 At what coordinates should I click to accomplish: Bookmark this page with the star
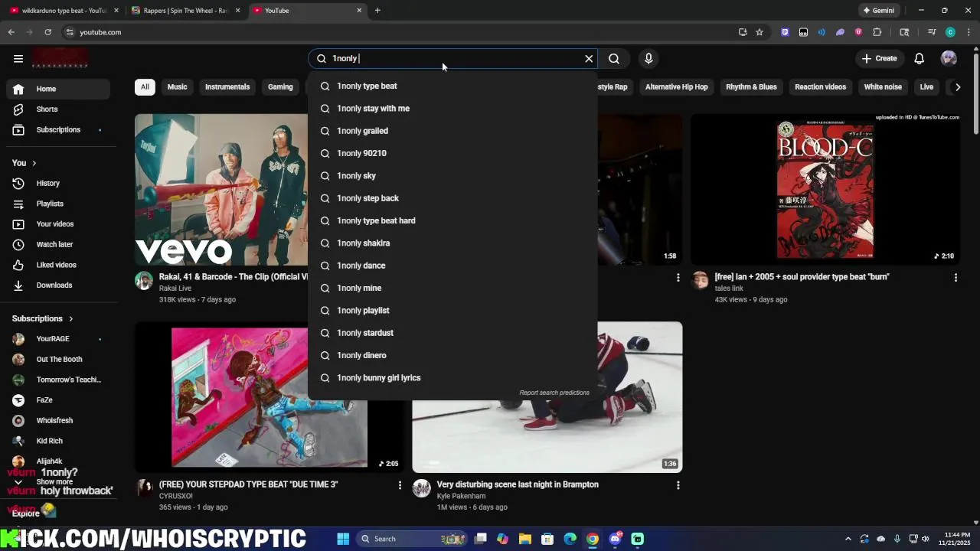pyautogui.click(x=759, y=32)
